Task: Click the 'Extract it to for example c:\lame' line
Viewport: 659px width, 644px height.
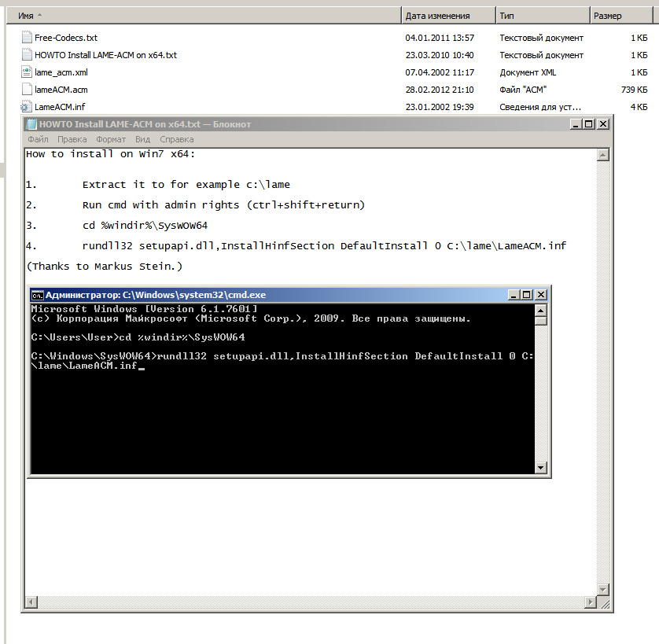Action: (186, 185)
